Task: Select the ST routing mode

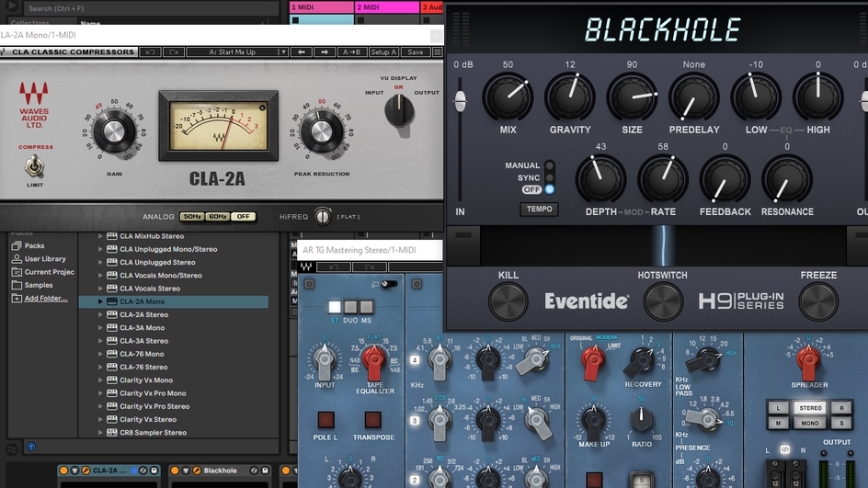Action: click(x=335, y=307)
